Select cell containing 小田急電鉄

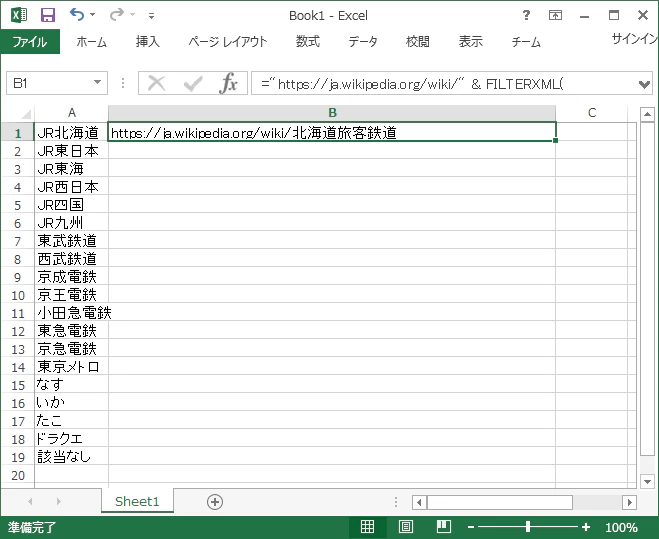coord(71,313)
